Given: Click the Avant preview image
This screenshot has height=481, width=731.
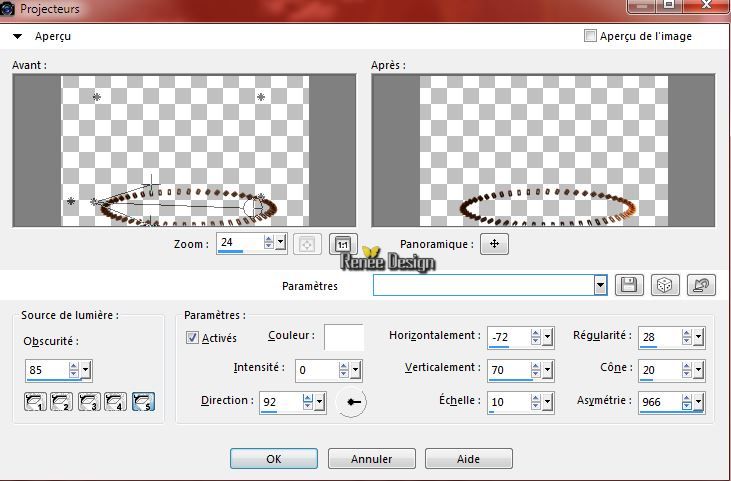Looking at the screenshot, I should tap(184, 151).
